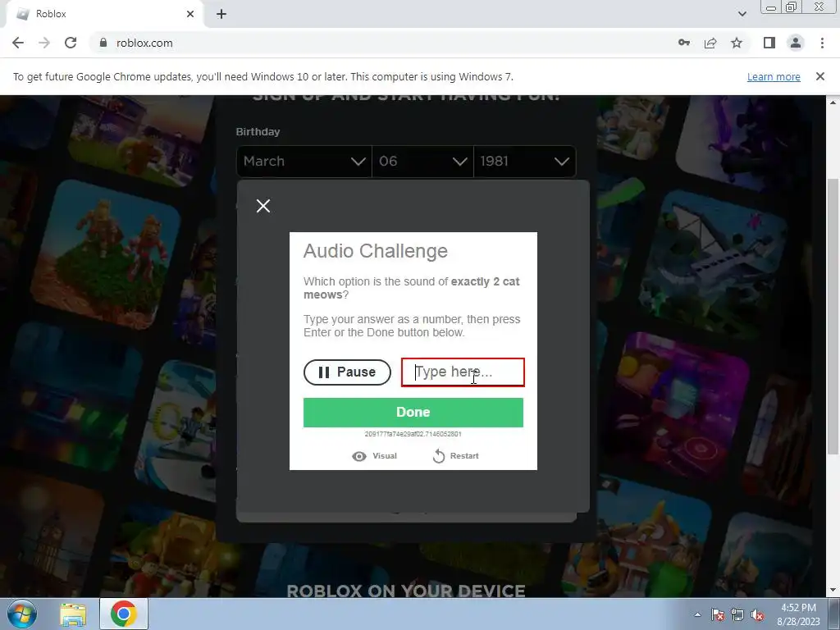
Task: Open the Windows Start menu
Action: (x=22, y=614)
